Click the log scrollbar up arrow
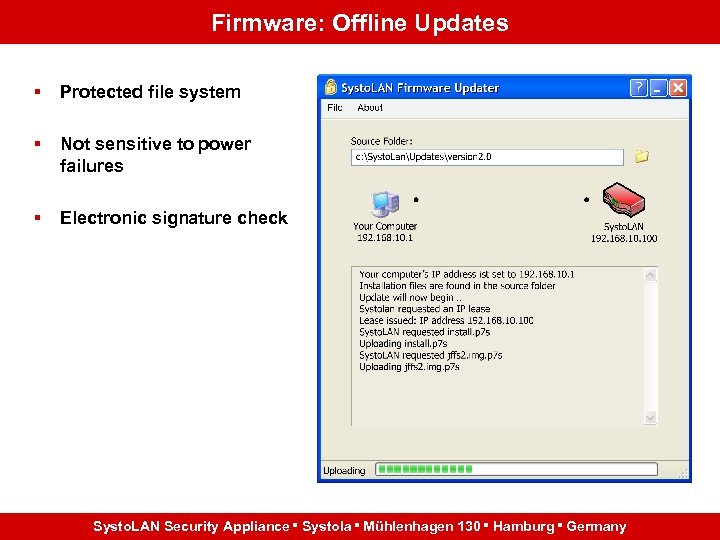Screen dimensions: 720x540 pos(650,275)
